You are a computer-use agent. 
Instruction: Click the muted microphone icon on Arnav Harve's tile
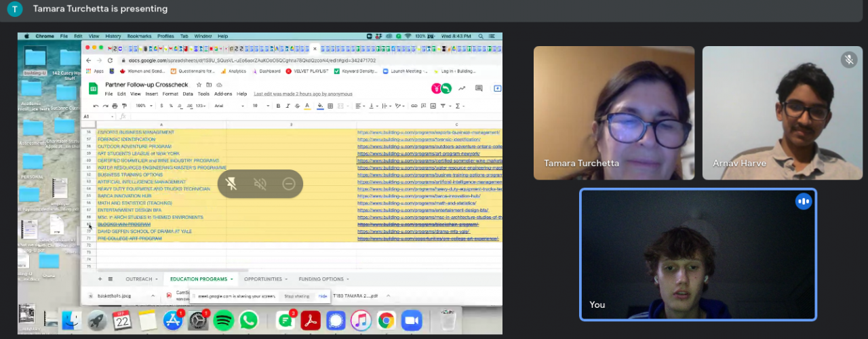pyautogui.click(x=849, y=60)
